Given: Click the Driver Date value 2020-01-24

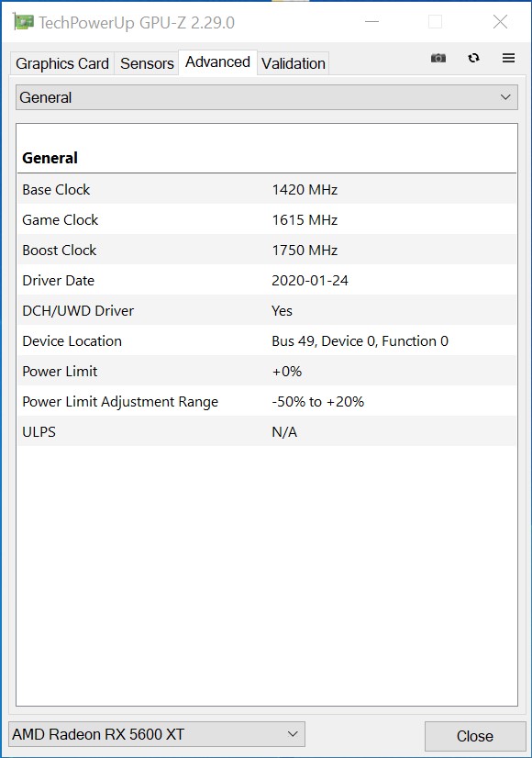Looking at the screenshot, I should (x=310, y=281).
